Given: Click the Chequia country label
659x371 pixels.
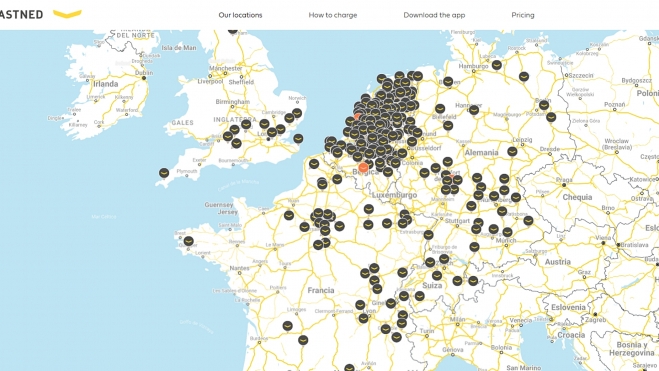Looking at the screenshot, I should 577,197.
